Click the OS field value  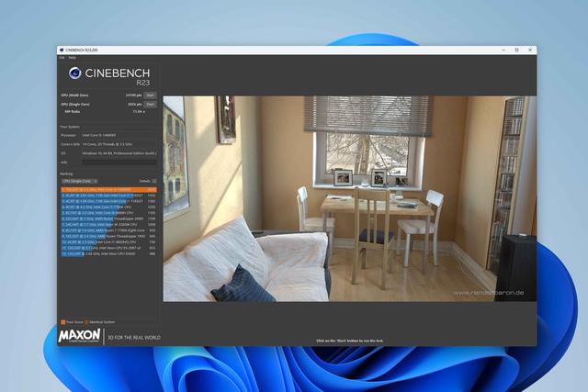tap(119, 153)
